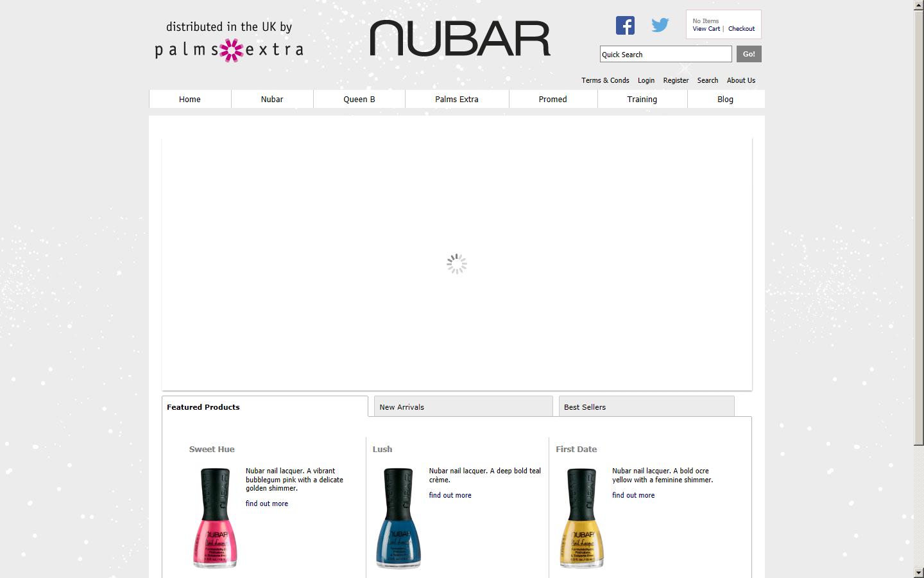This screenshot has height=578, width=924.
Task: Open the Queen B menu item
Action: [x=359, y=100]
